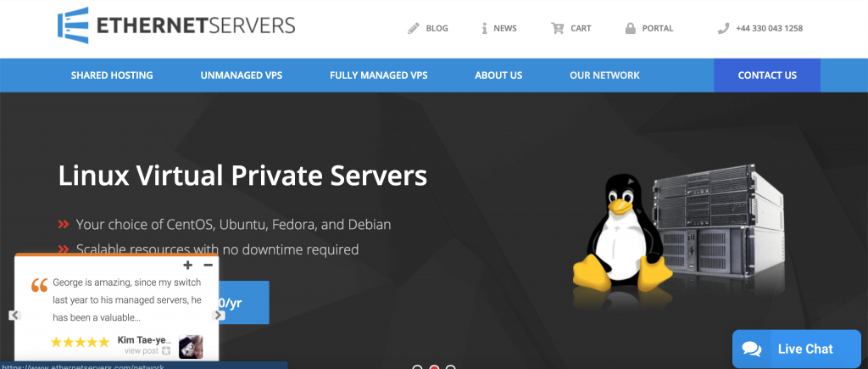This screenshot has width=868, height=369.
Task: Go to the OUR NETWORK page
Action: (604, 75)
